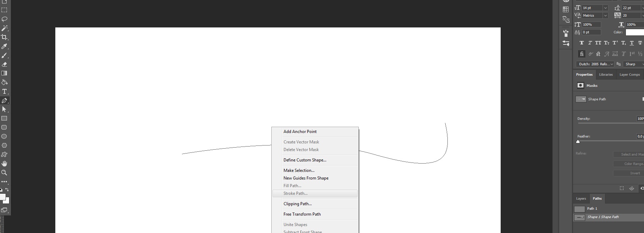Select the Hand tool
This screenshot has width=644, height=233.
[x=4, y=164]
